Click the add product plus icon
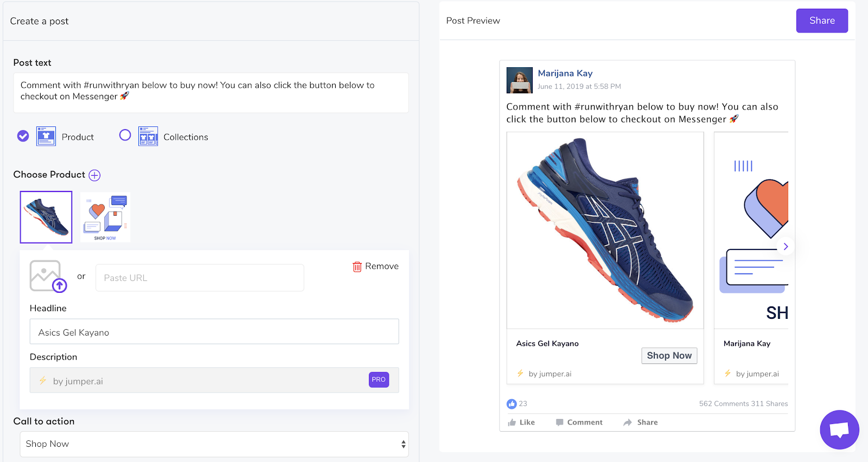 tap(94, 175)
